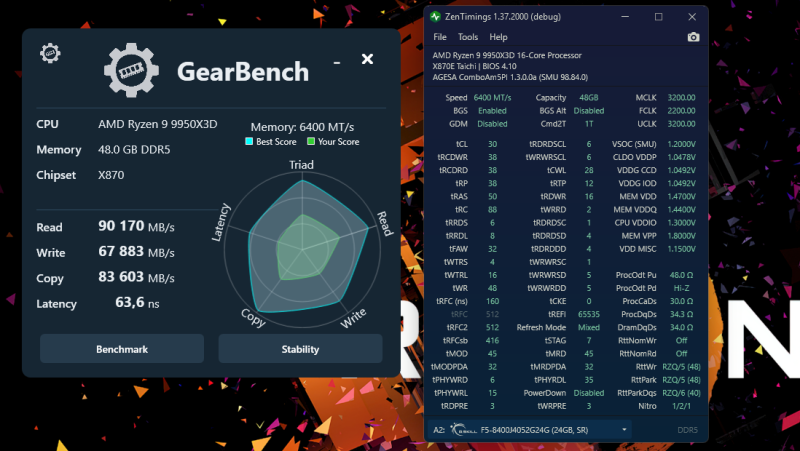Run the GearBench Stability test
Image resolution: width=800 pixels, height=451 pixels.
pyautogui.click(x=300, y=349)
